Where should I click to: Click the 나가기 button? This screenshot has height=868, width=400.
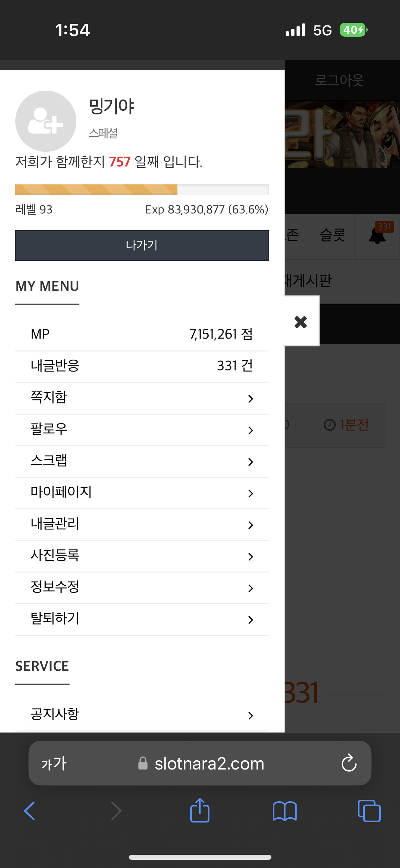coord(142,245)
